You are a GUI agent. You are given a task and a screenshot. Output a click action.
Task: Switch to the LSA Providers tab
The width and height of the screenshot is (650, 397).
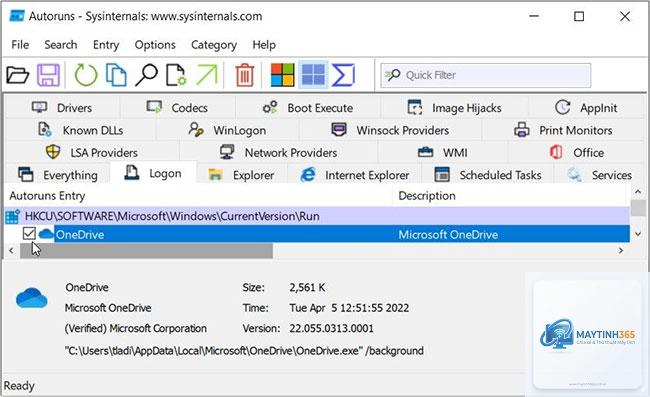pos(92,153)
